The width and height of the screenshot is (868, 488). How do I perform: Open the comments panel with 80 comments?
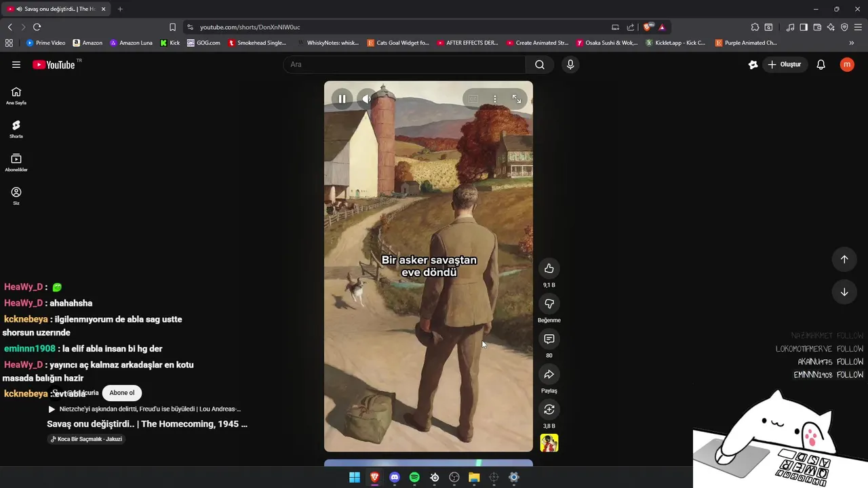549,339
